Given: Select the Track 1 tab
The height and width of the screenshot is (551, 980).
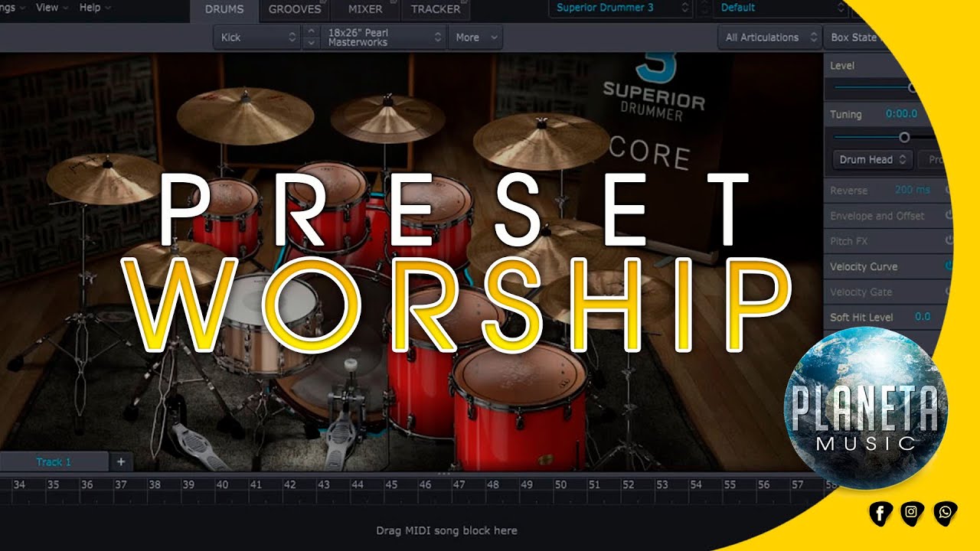Looking at the screenshot, I should pyautogui.click(x=54, y=461).
